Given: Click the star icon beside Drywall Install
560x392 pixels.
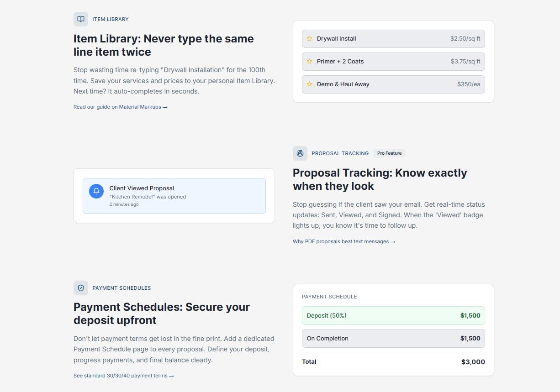Looking at the screenshot, I should [310, 39].
